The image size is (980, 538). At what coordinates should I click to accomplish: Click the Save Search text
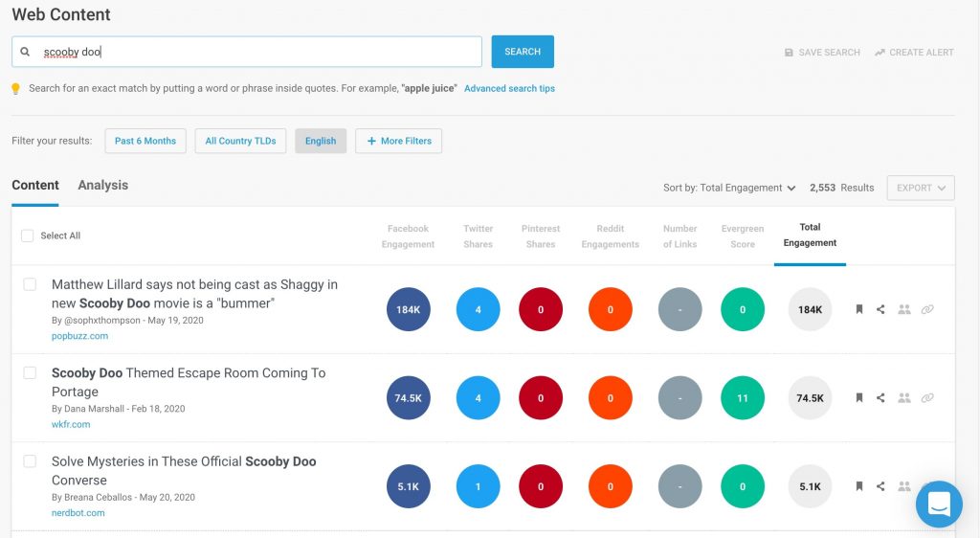[x=830, y=53]
